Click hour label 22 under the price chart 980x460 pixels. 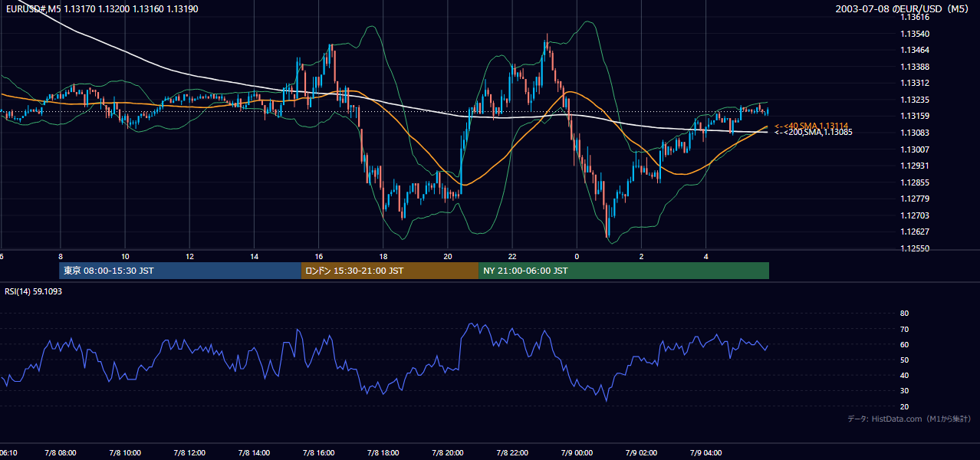click(x=512, y=257)
